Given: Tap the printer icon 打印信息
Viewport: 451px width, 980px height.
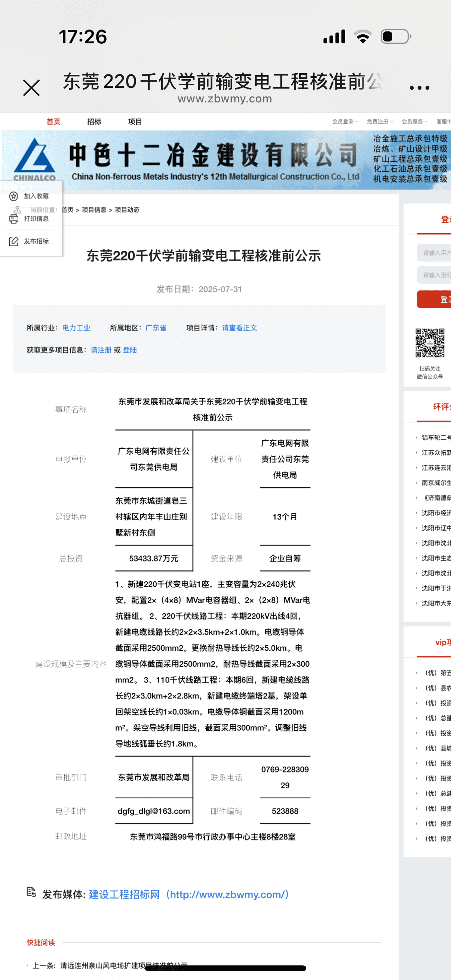Looking at the screenshot, I should tap(14, 218).
